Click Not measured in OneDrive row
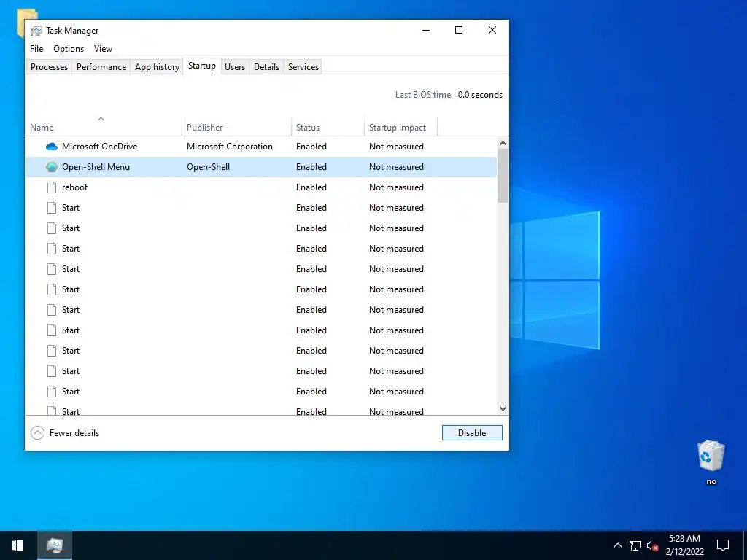Screen dimensions: 747x560 tap(396, 147)
